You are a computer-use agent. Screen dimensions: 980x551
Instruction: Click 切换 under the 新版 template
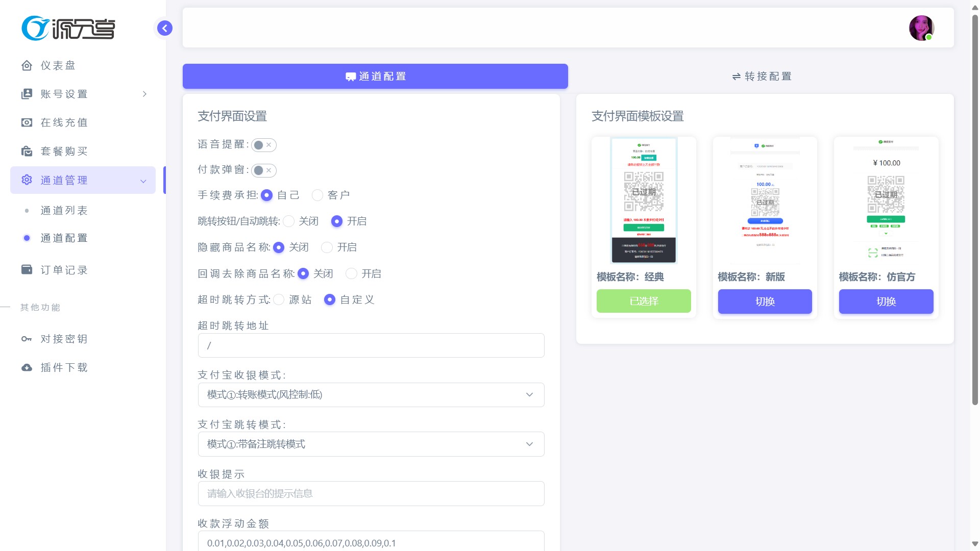765,301
